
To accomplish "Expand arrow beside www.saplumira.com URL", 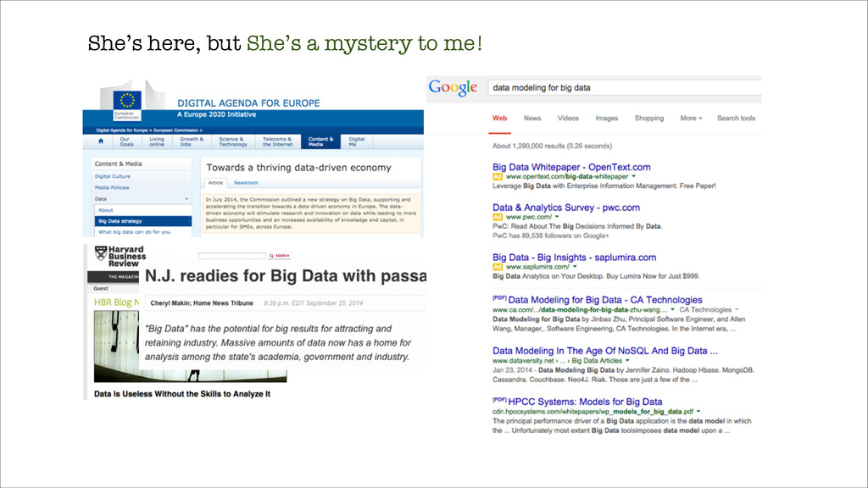I will (575, 267).
